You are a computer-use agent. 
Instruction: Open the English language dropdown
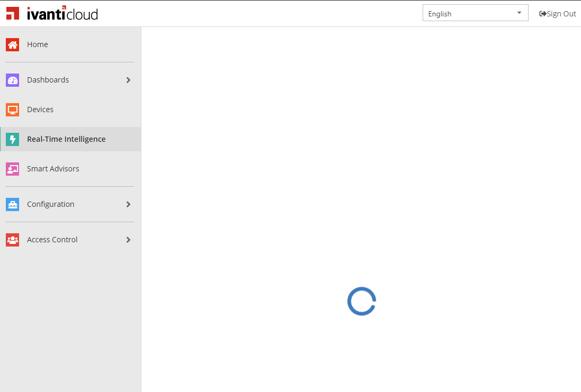click(x=475, y=13)
